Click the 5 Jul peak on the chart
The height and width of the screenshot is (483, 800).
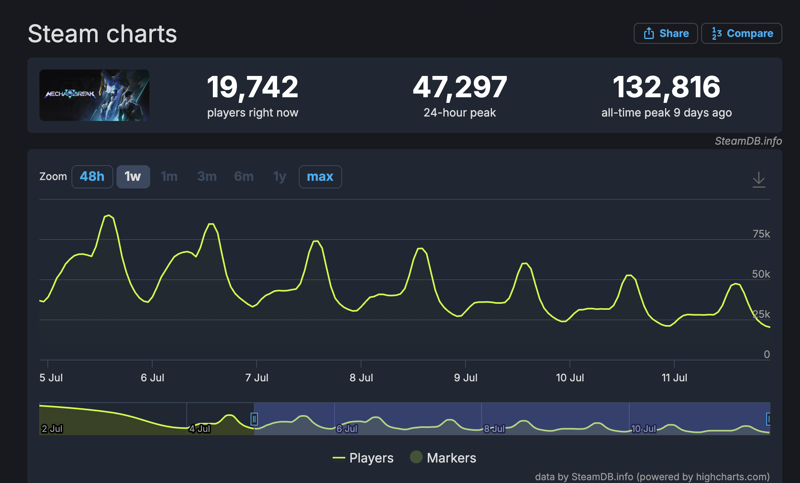tap(108, 216)
